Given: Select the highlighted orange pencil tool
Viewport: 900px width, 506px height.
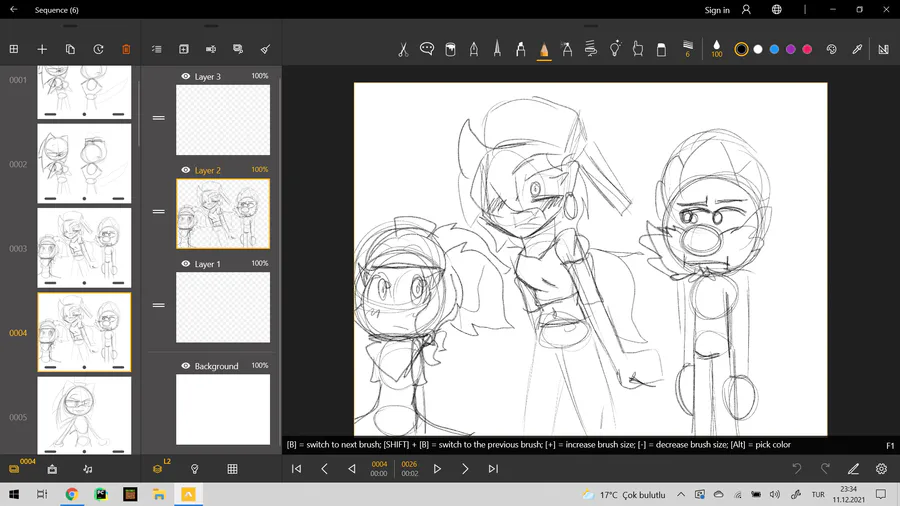Looking at the screenshot, I should click(x=544, y=50).
